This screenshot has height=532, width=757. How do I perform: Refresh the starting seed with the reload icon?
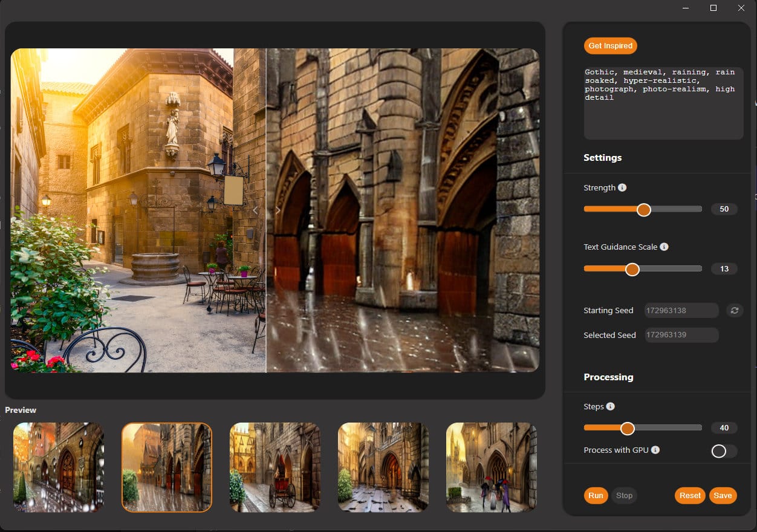tap(735, 310)
